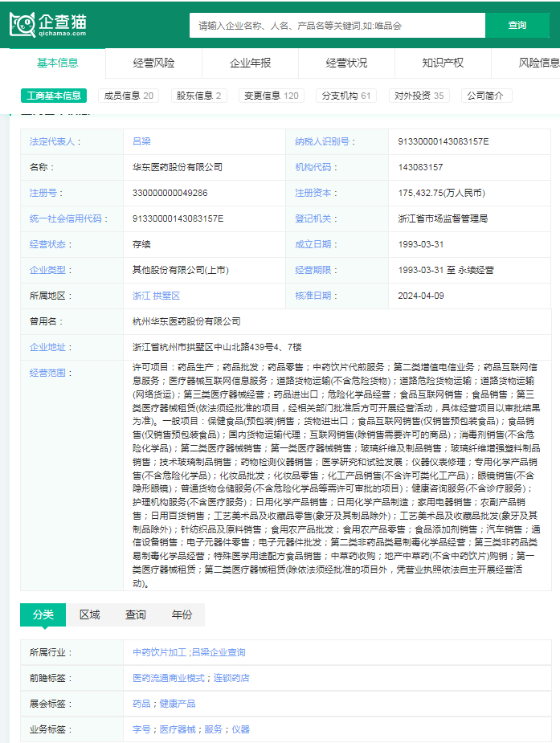The height and width of the screenshot is (743, 560).
Task: Switch to the 经营风险 tab
Action: click(153, 63)
